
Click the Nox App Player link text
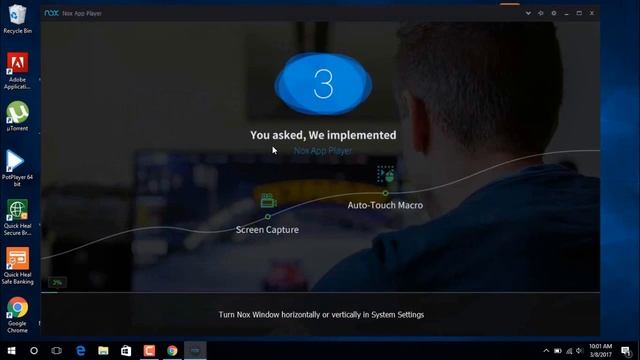point(323,151)
